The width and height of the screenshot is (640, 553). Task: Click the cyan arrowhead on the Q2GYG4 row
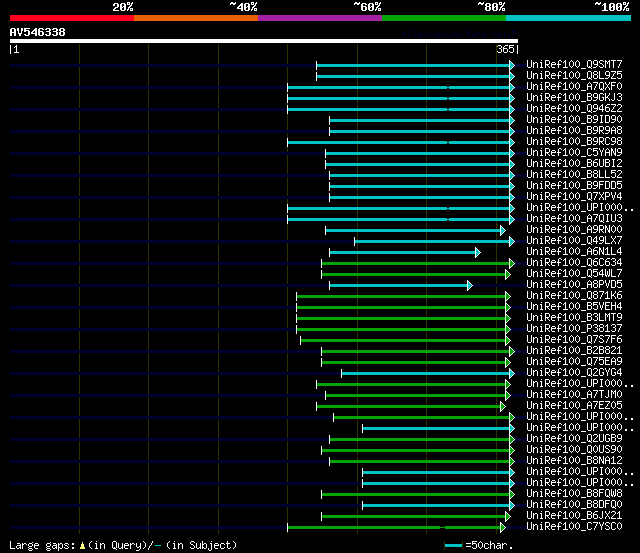[x=512, y=374]
